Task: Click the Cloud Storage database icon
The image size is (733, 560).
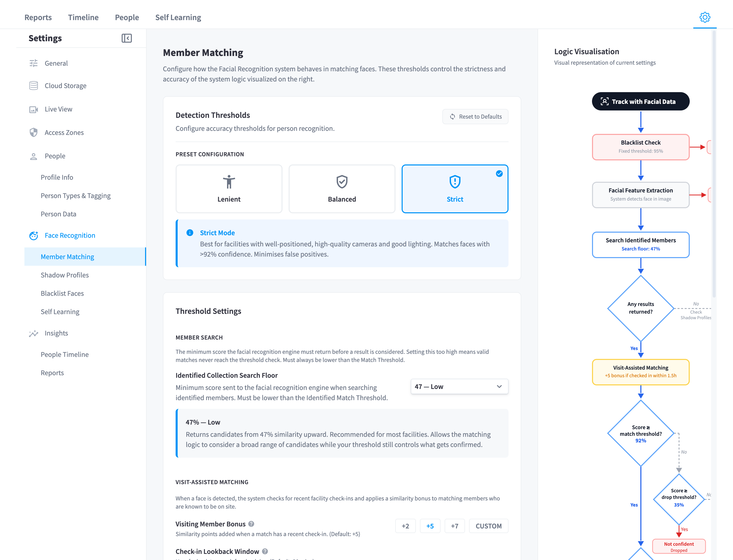Action: tap(34, 86)
